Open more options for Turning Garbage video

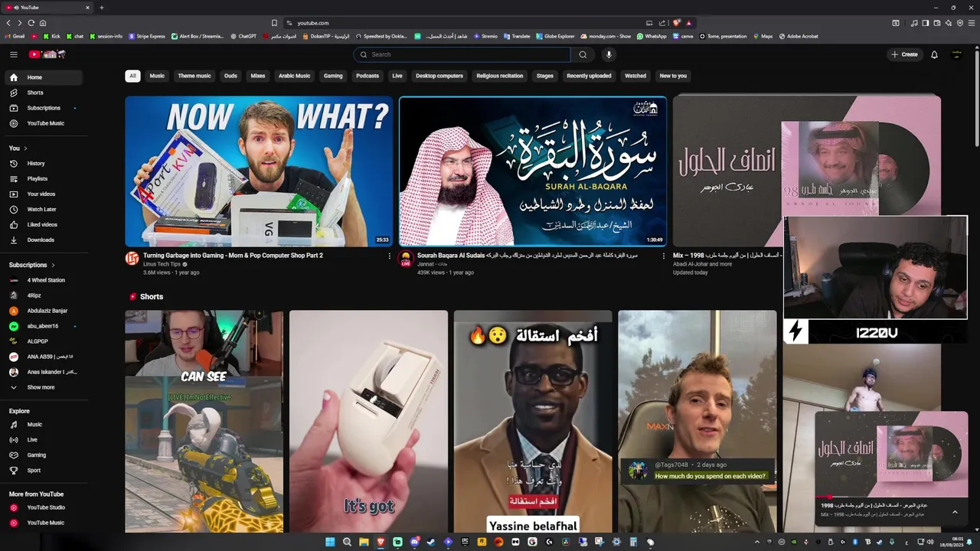point(389,256)
